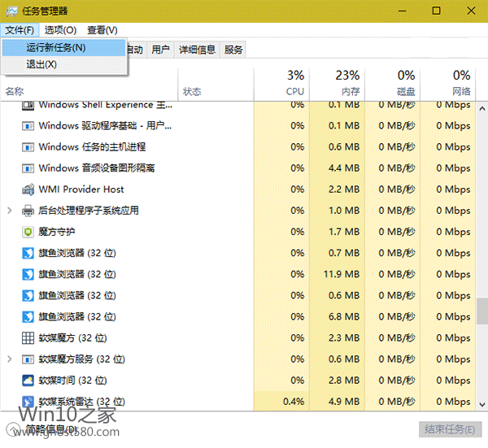This screenshot has width=488, height=448.
Task: Click the 旗鱼浏览器 icon in the 0.7 MB row
Action: (28, 253)
